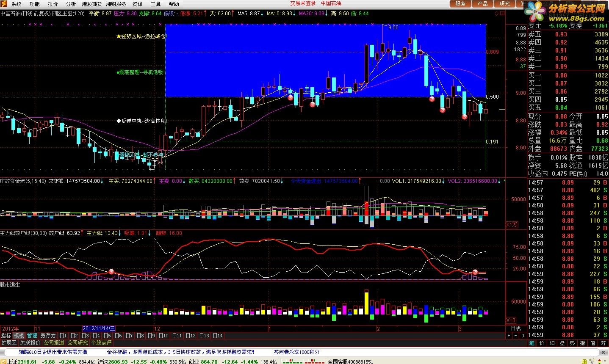Click the 股市逃生 indicator title
This screenshot has height=364, width=609.
pos(10,285)
